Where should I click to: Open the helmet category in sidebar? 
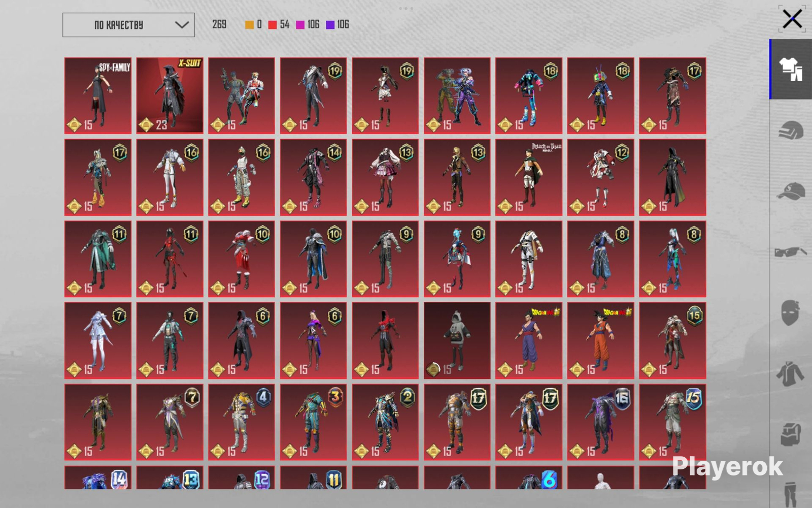coord(791,131)
